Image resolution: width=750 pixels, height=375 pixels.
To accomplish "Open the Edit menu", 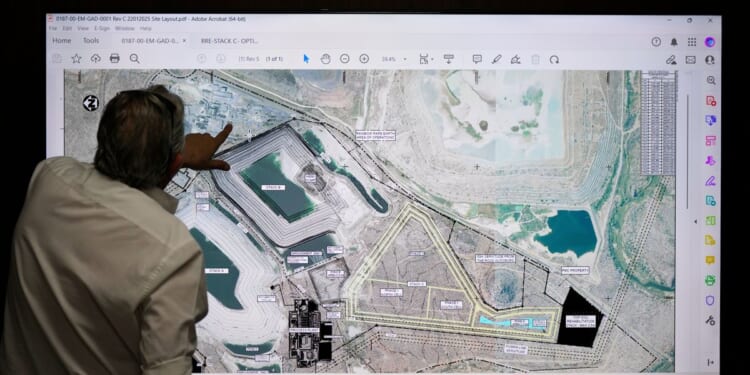I will click(67, 29).
